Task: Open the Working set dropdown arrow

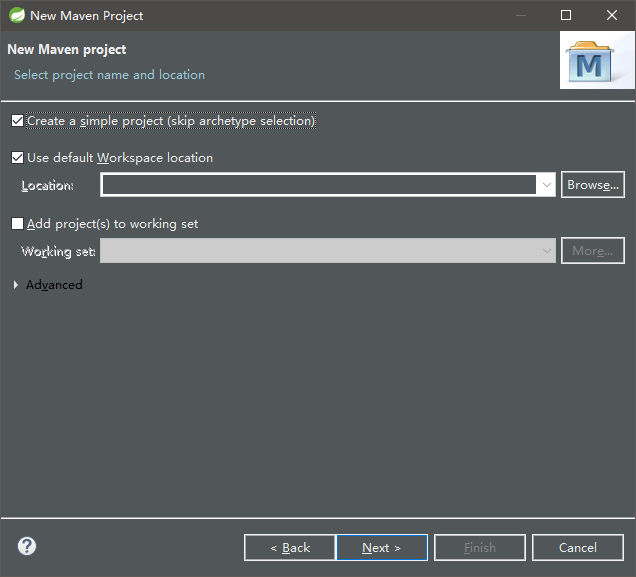Action: click(546, 251)
